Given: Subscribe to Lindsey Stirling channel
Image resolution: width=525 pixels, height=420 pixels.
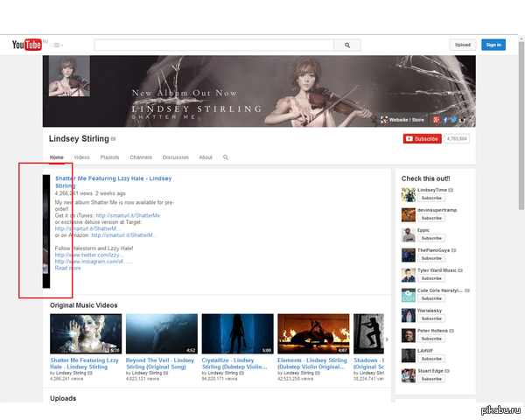Looking at the screenshot, I should (423, 138).
